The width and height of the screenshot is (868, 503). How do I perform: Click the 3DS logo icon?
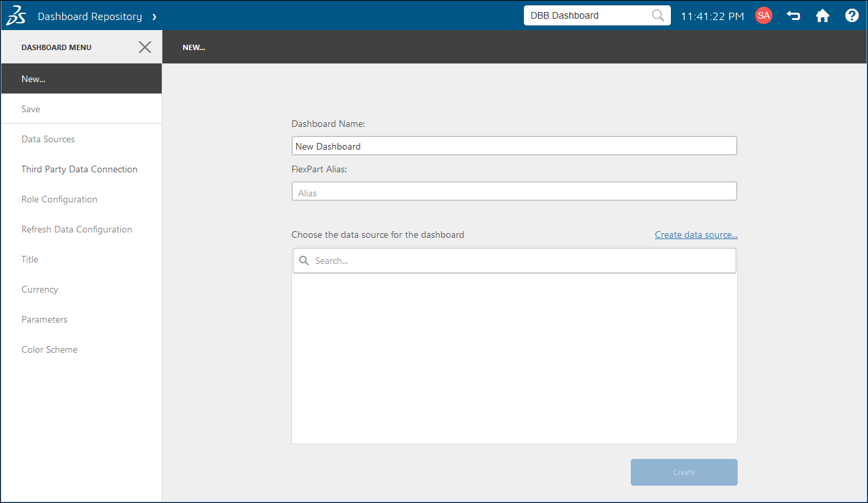[16, 15]
